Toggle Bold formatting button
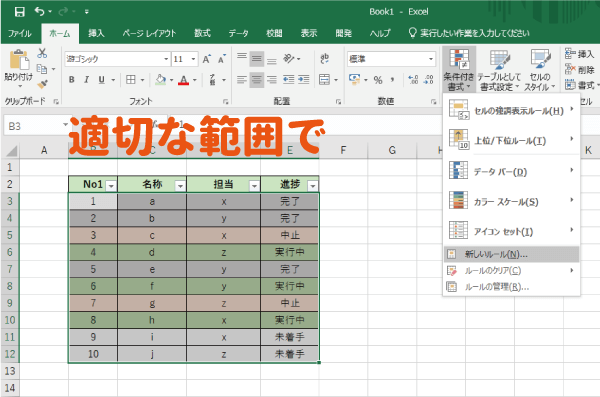Viewport: 600px width, 397px height. pyautogui.click(x=72, y=80)
